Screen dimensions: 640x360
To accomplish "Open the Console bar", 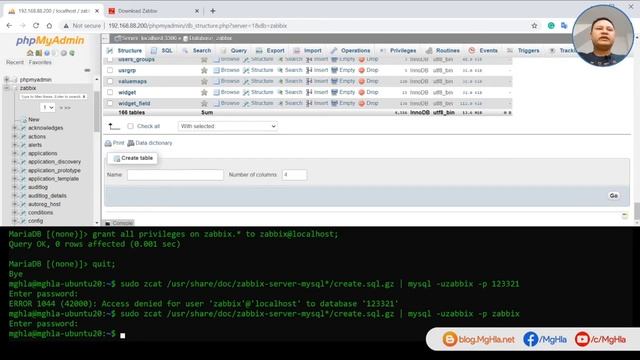I will coord(118,223).
